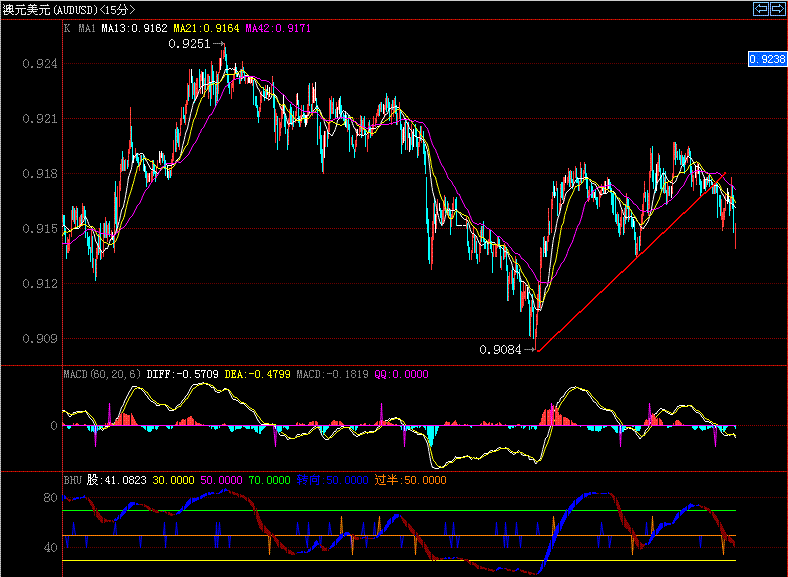This screenshot has width=788, height=577.
Task: Click the left arrow navigation icon
Action: pos(760,9)
